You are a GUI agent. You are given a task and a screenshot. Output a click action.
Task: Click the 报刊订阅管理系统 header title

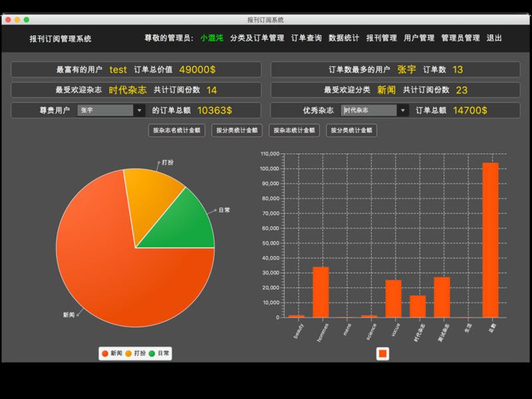tap(61, 39)
